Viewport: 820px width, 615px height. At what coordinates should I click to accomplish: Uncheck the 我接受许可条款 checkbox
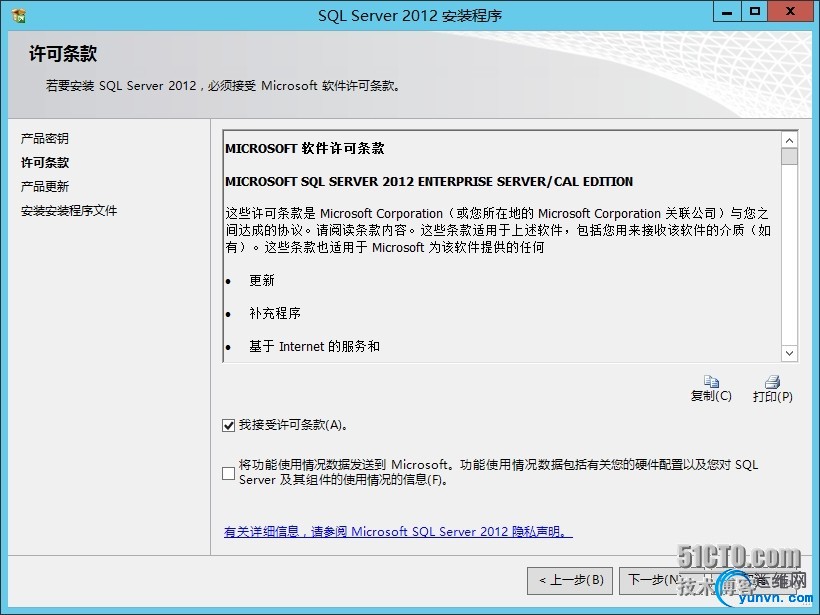(229, 425)
